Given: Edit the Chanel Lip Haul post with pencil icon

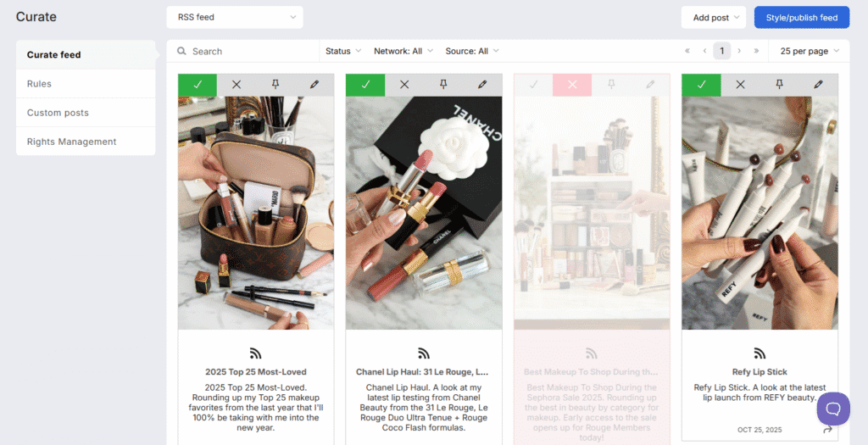Looking at the screenshot, I should [482, 85].
